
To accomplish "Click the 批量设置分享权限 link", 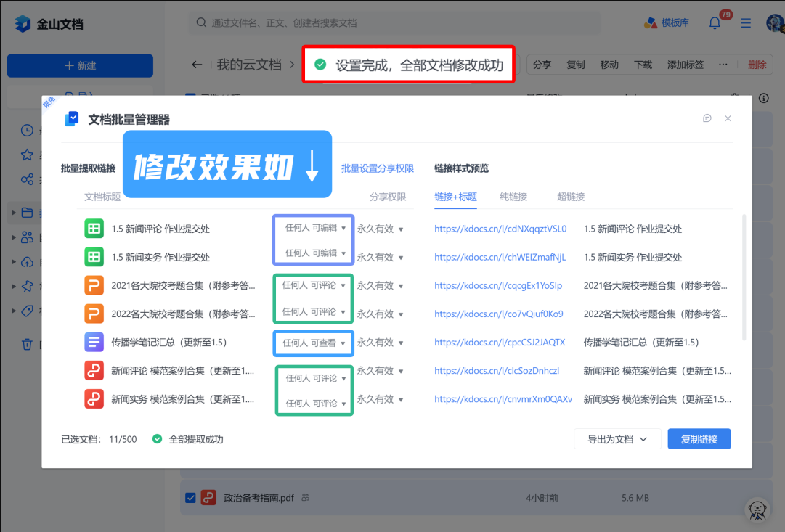I will pos(378,168).
